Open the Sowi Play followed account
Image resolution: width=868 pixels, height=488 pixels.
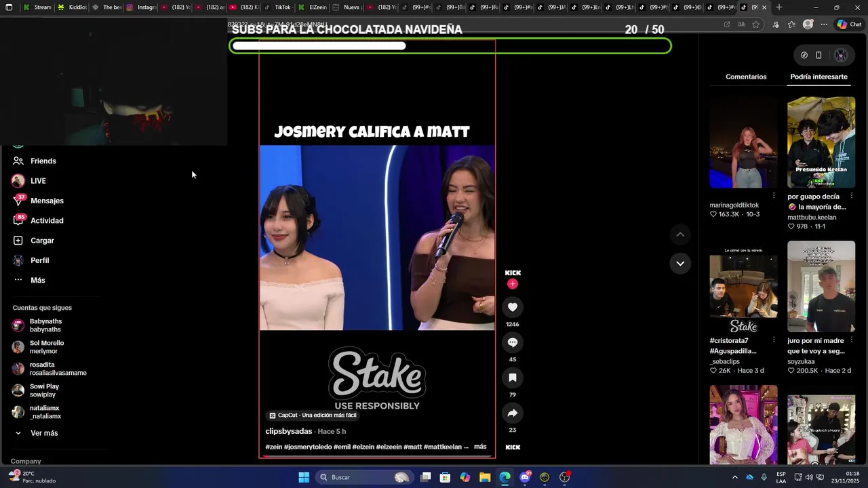point(36,390)
